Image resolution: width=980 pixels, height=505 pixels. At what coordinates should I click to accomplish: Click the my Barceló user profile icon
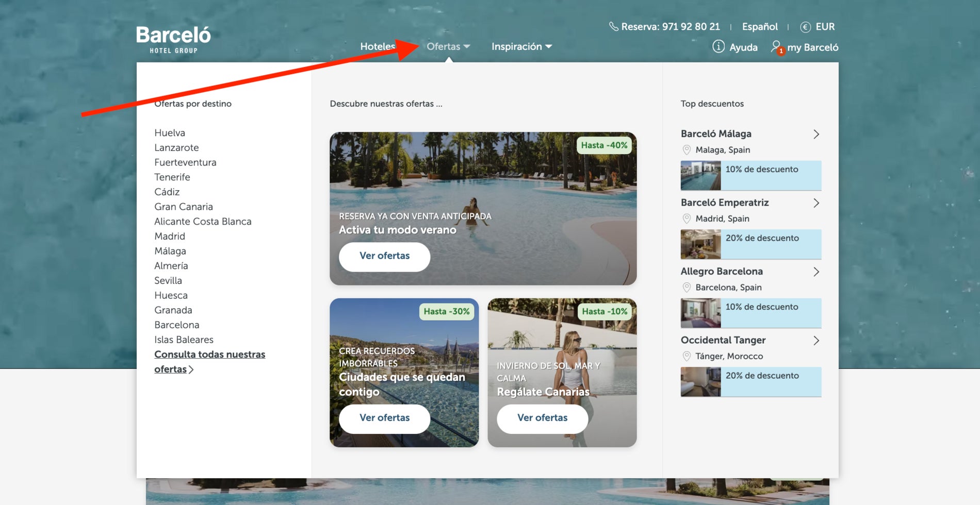(x=777, y=46)
